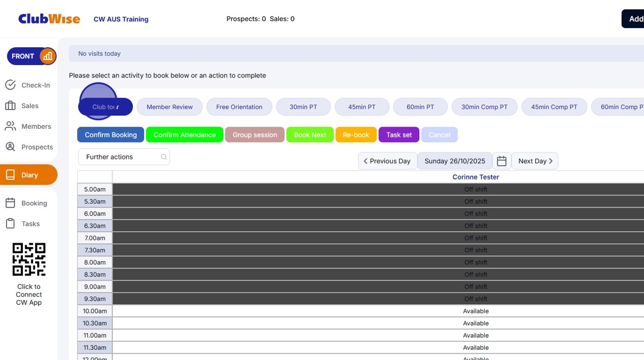Click the Group session button
Screen dimensions: 644x360
(x=255, y=135)
